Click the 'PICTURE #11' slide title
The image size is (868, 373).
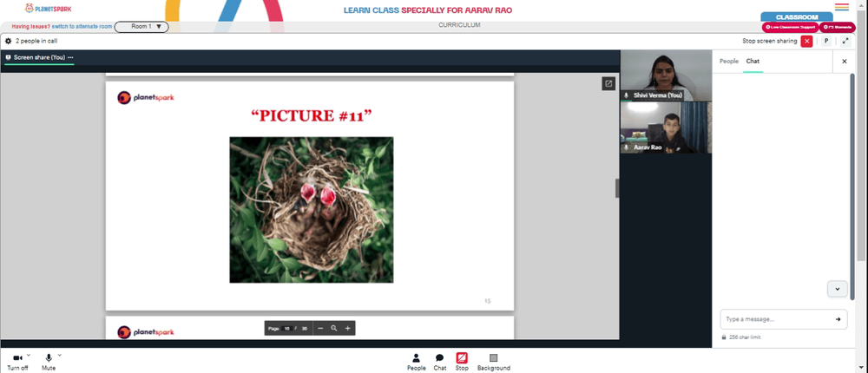coord(311,115)
